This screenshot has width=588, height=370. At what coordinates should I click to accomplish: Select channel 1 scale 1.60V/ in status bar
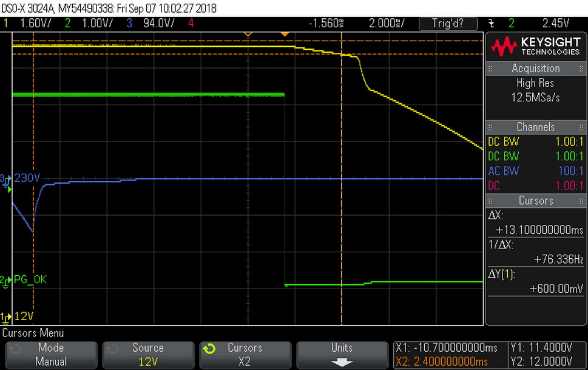point(36,23)
